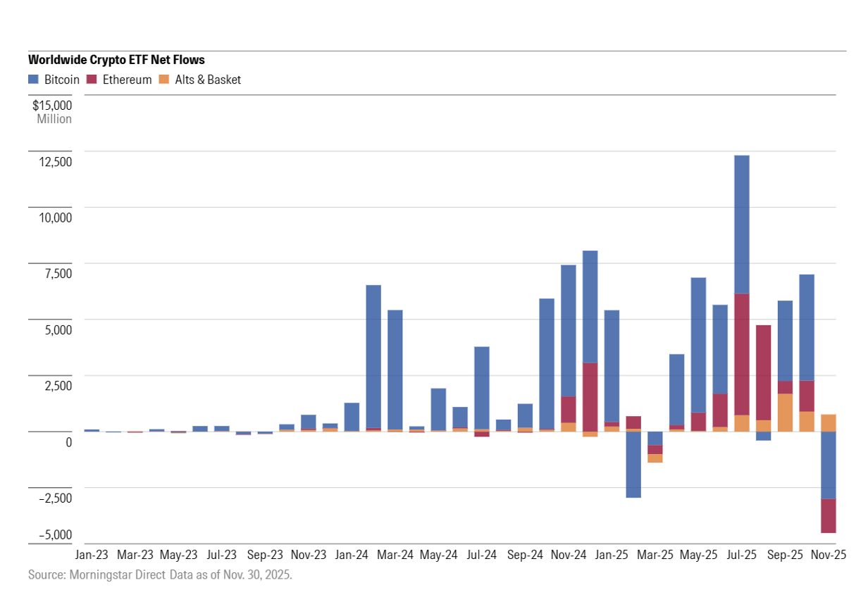868x597 pixels.
Task: Select the Jul-25 Bitcoin bar segment
Action: (741, 224)
